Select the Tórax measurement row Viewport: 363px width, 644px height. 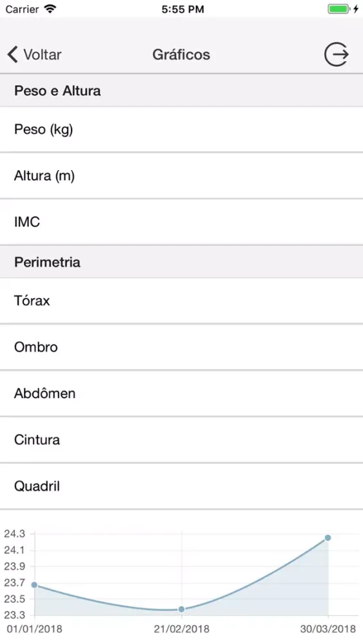181,301
